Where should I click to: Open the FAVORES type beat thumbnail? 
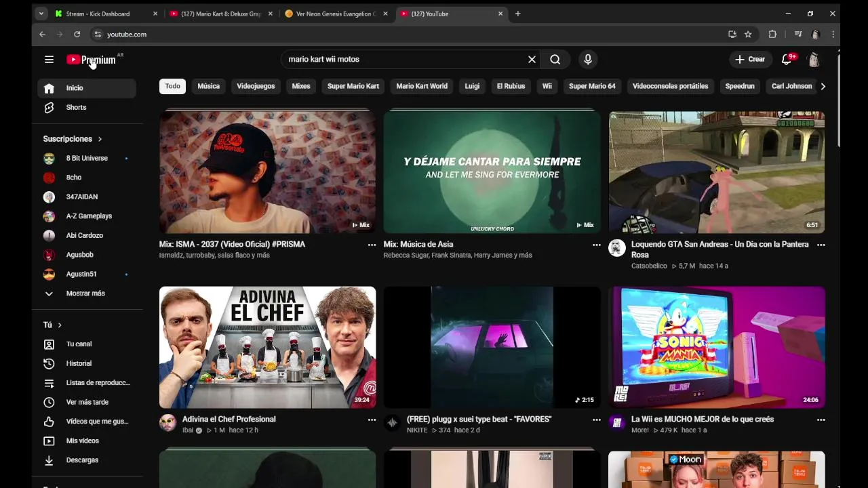492,347
